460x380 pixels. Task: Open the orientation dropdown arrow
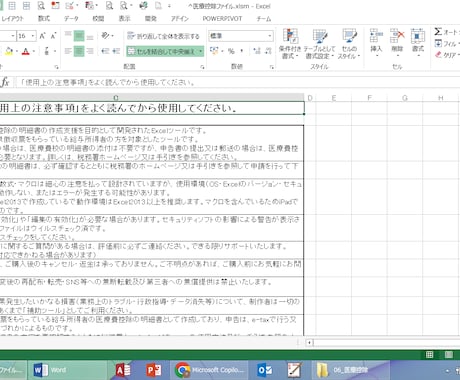tap(112, 35)
